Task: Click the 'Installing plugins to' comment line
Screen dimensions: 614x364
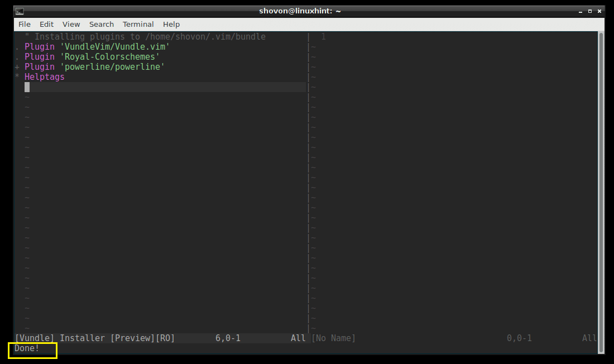Action: click(145, 36)
